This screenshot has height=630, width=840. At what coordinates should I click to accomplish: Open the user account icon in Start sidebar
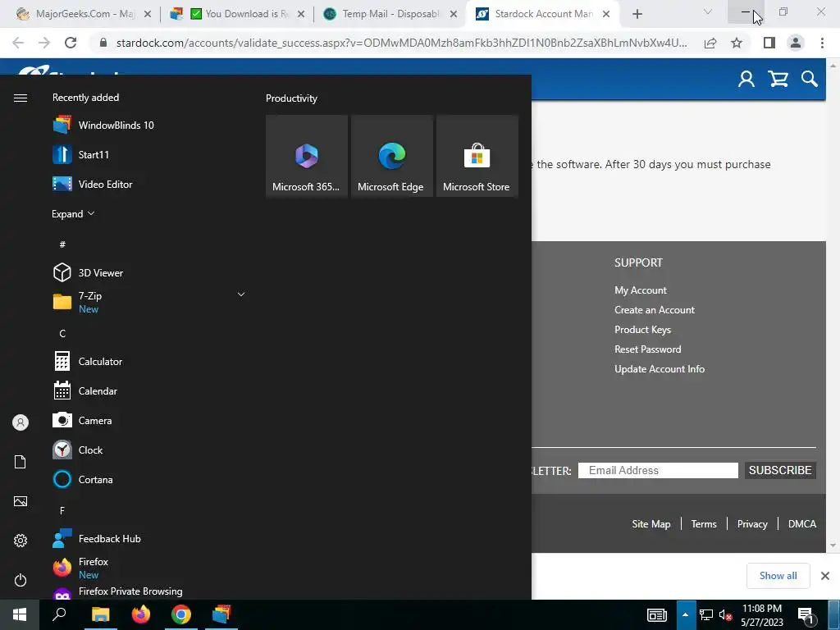21,422
